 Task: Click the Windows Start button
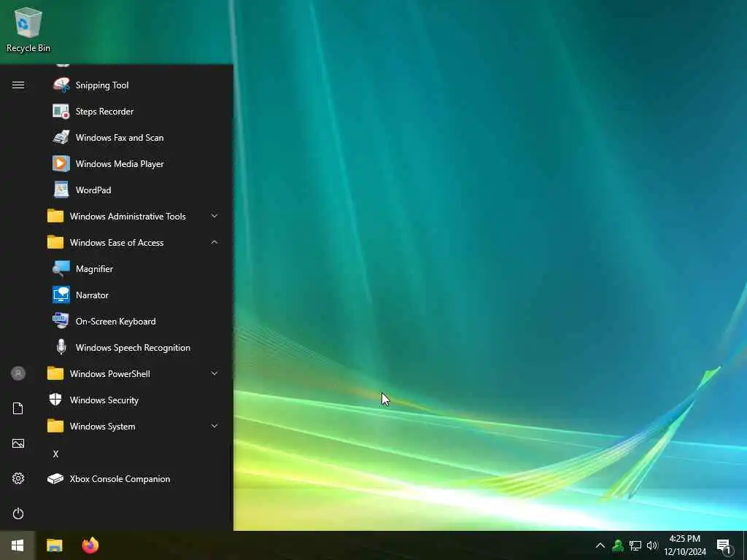pos(18,545)
